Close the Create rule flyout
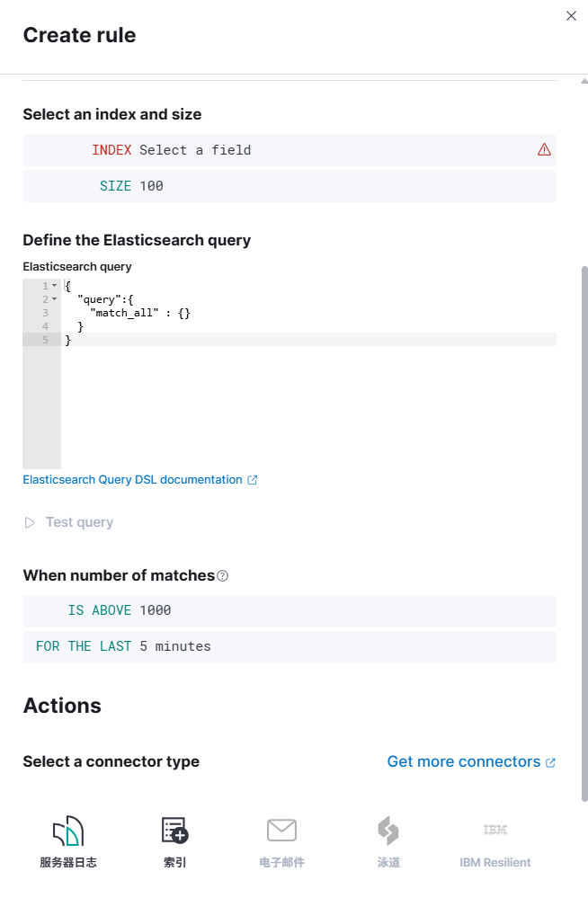 point(571,16)
